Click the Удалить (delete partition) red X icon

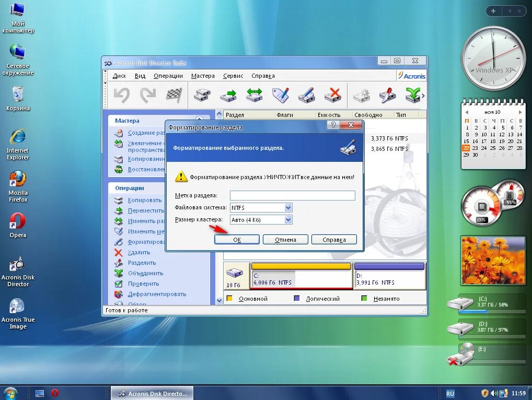coord(119,252)
